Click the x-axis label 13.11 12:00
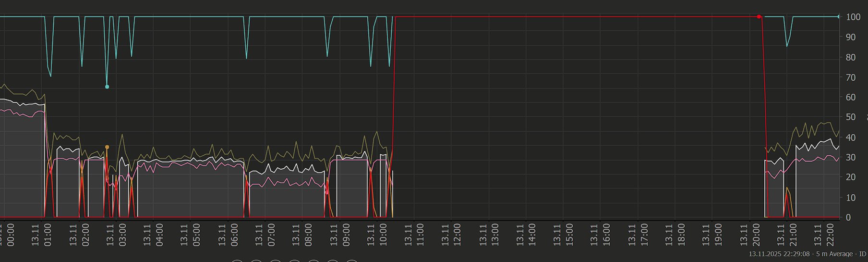This screenshot has width=868, height=262. (x=451, y=235)
